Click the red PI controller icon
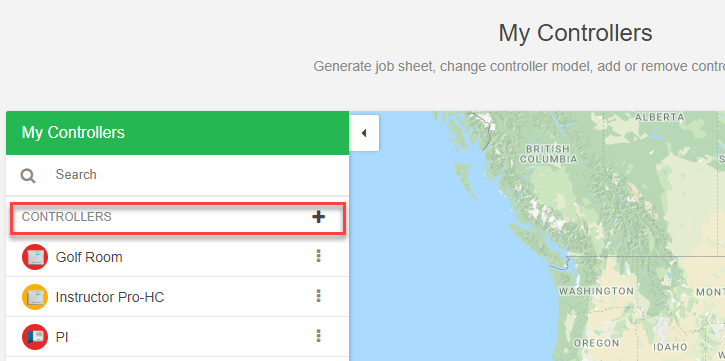This screenshot has height=361, width=725. click(35, 337)
